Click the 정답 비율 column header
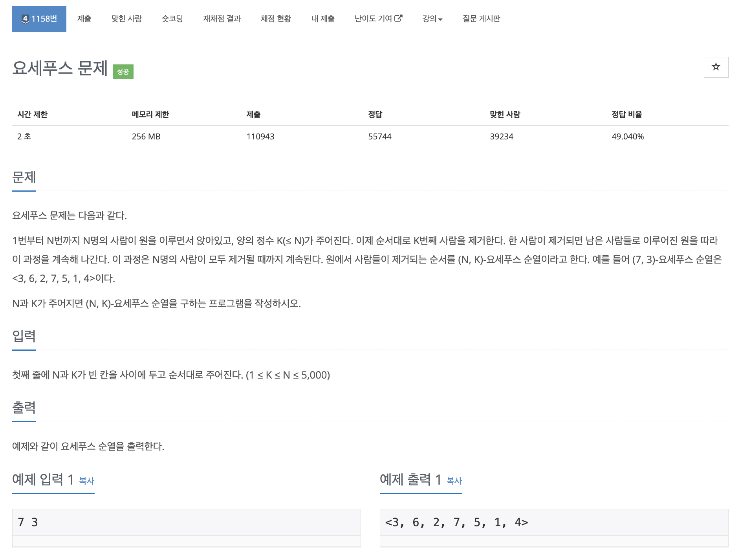The image size is (740, 560). click(626, 114)
